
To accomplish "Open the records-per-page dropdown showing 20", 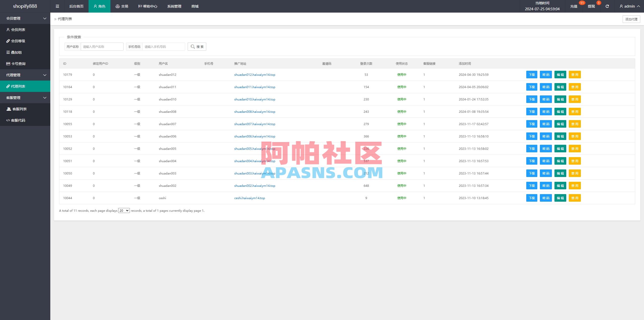I will 124,210.
